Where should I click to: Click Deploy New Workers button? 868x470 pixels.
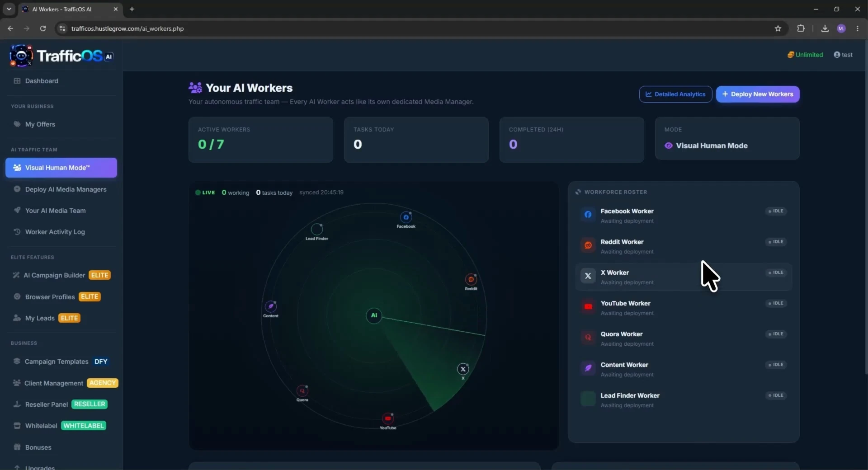pyautogui.click(x=758, y=94)
